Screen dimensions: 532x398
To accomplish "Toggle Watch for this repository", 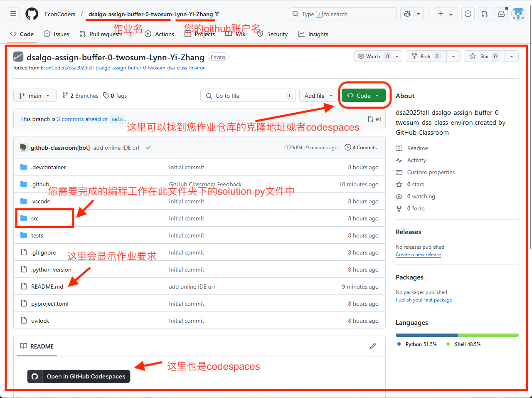I will (x=372, y=56).
